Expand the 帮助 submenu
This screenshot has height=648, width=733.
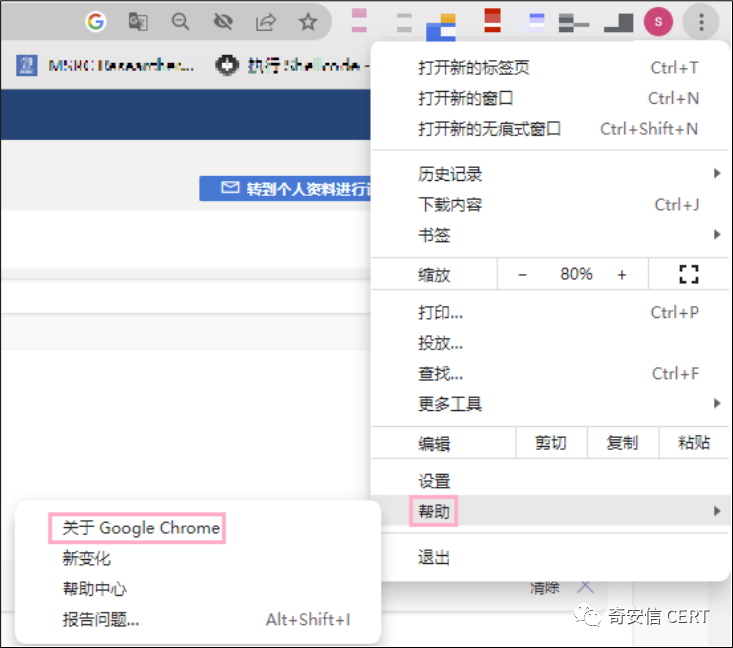coord(549,511)
